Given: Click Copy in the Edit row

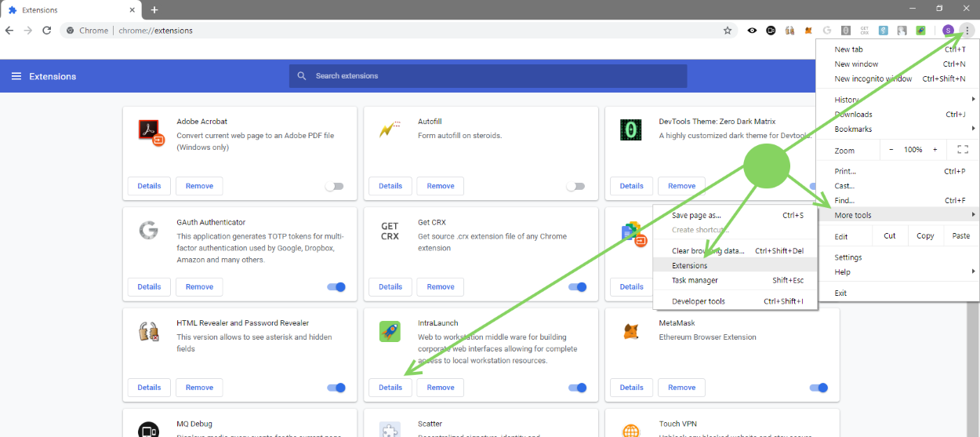Looking at the screenshot, I should (x=925, y=236).
